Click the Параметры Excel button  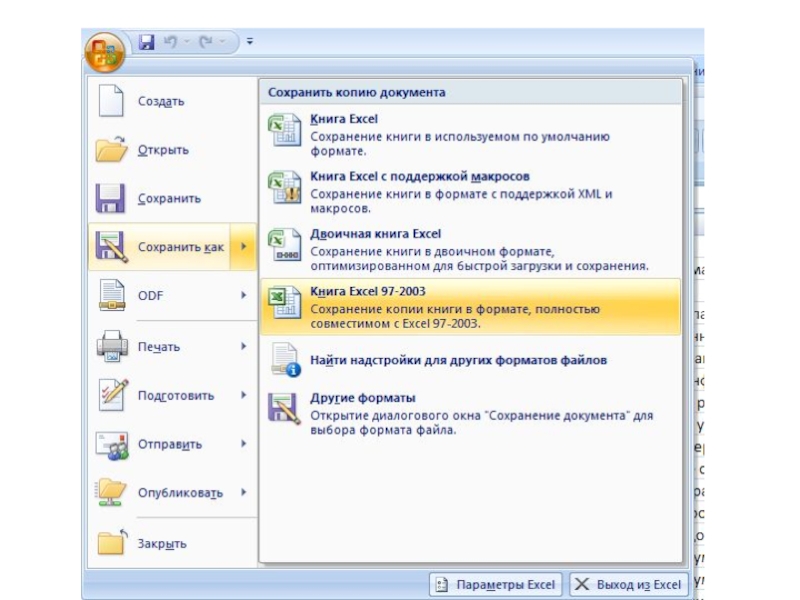point(496,585)
